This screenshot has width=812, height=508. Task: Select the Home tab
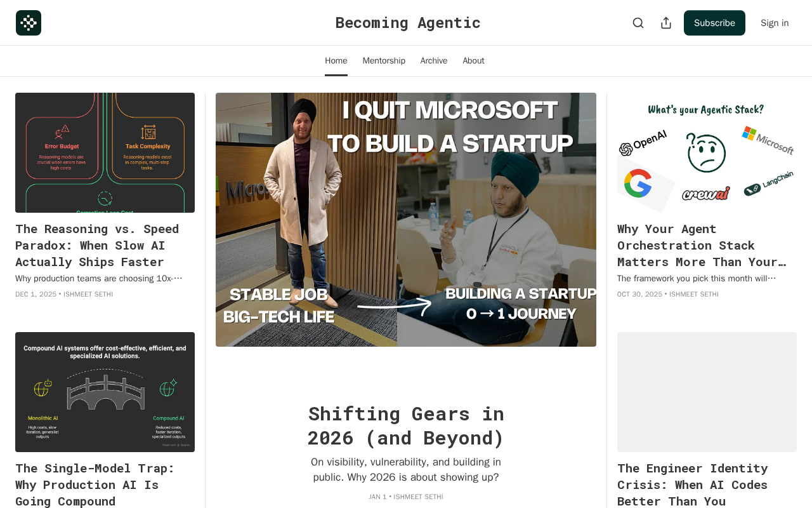click(x=336, y=61)
